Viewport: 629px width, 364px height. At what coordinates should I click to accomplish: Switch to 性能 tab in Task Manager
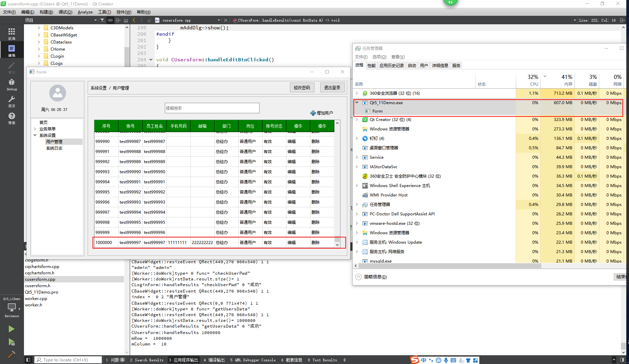(x=371, y=65)
